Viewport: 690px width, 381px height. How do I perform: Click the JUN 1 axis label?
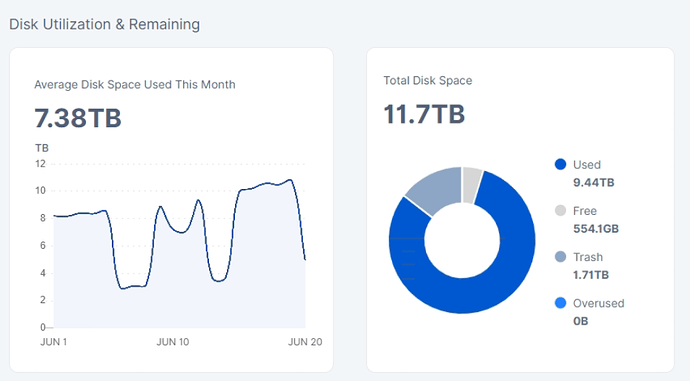click(x=54, y=342)
